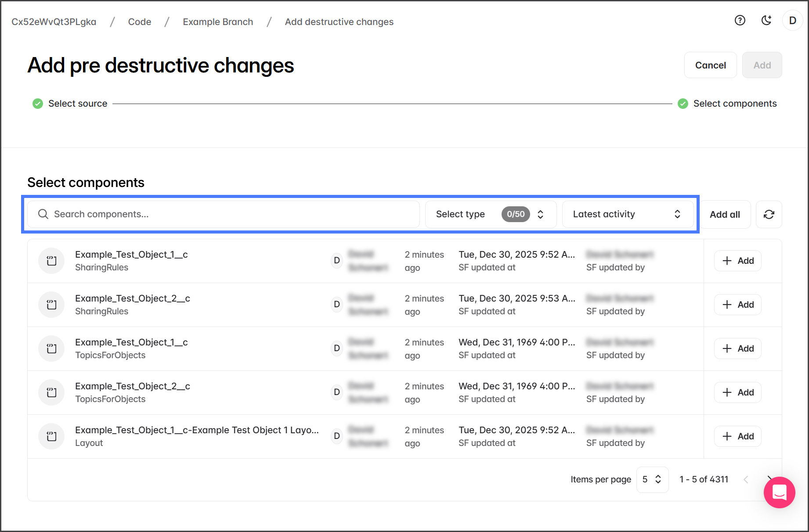Open the help question mark icon

click(x=740, y=21)
